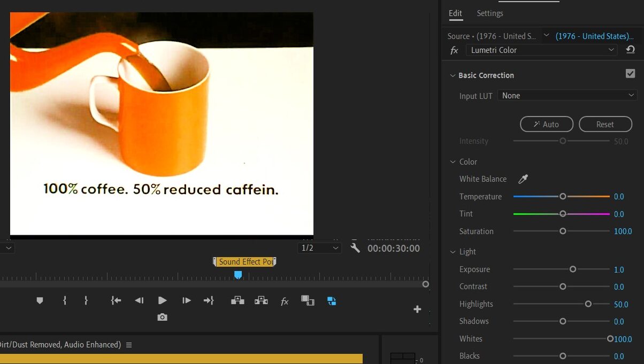Click the zoom scroll bar end handle
This screenshot has height=364, width=644.
click(x=426, y=284)
